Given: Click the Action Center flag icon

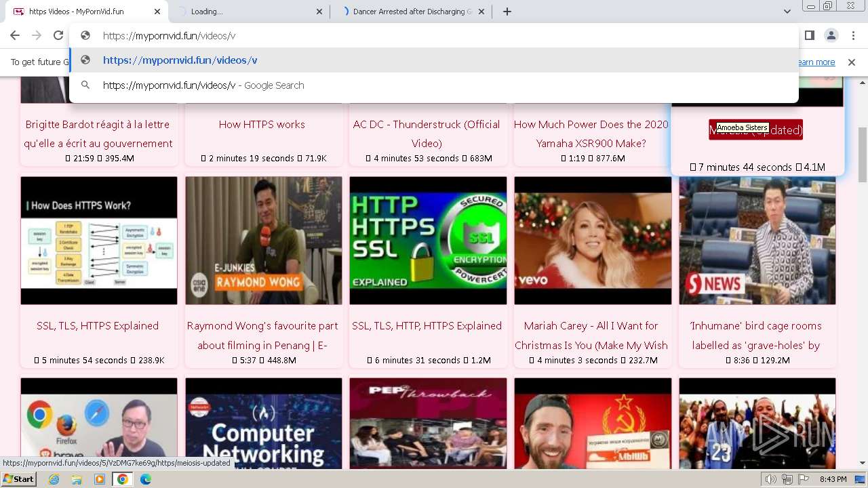Looking at the screenshot, I should (x=804, y=479).
